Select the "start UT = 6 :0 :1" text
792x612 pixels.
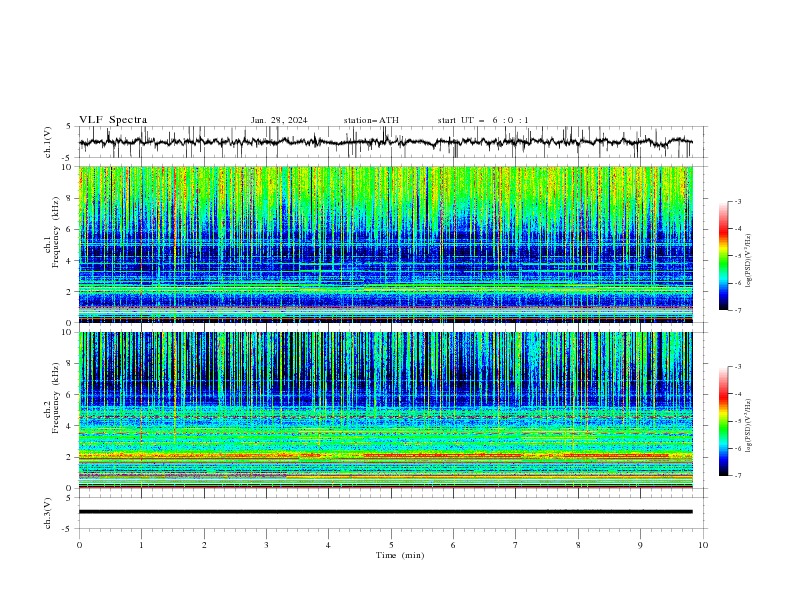[x=483, y=120]
